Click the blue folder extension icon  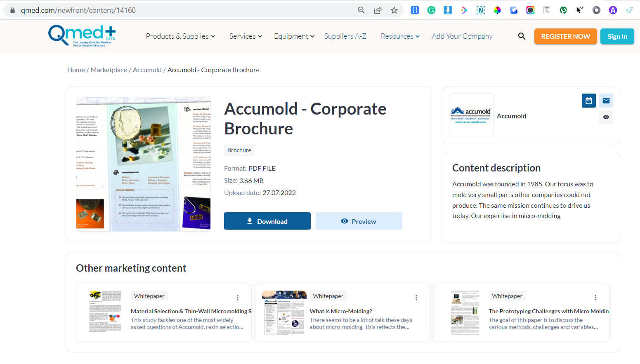tap(514, 10)
